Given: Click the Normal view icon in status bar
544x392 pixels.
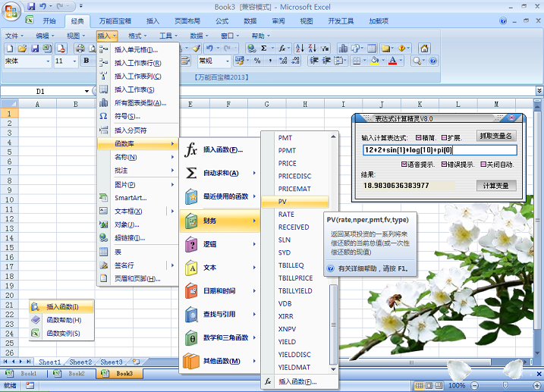Looking at the screenshot, I should pos(419,385).
